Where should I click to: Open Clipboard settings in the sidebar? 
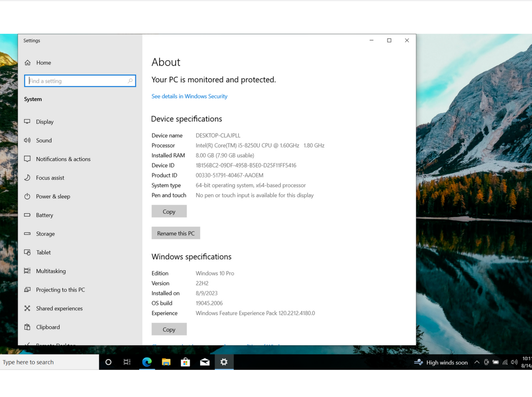[48, 327]
